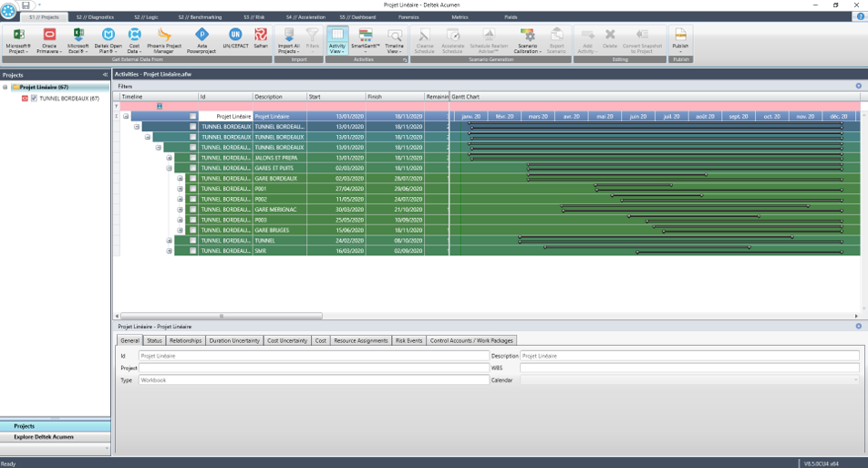The height and width of the screenshot is (468, 868).
Task: Run Cleanse Schedule
Action: [x=425, y=40]
